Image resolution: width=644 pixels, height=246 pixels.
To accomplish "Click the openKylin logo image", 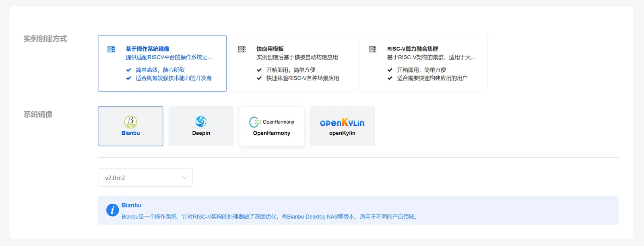I will coord(342,123).
